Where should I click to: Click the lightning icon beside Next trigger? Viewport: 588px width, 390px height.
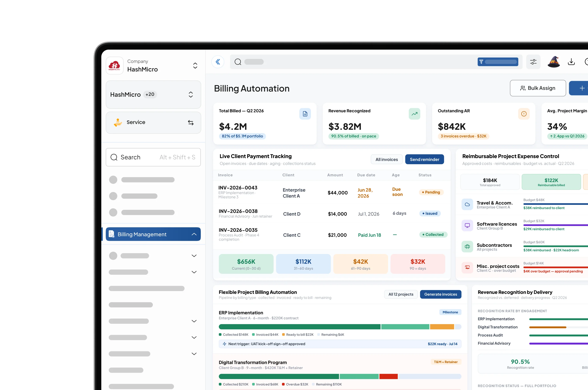pos(224,344)
